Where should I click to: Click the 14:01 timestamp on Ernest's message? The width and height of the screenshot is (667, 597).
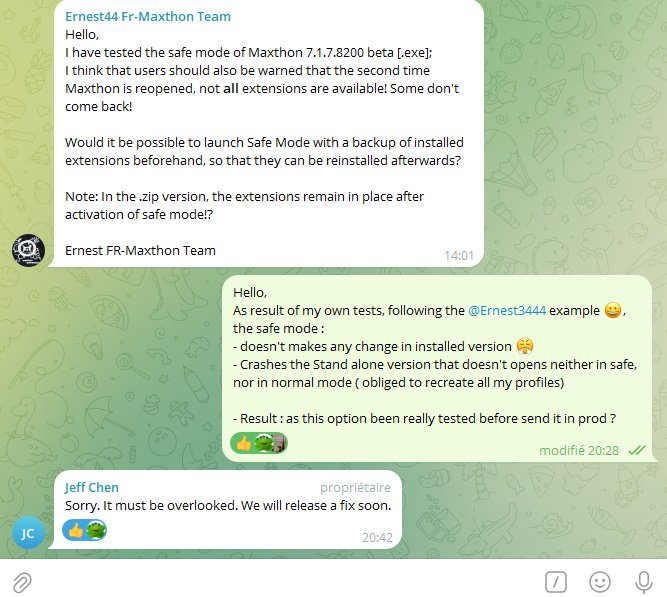coord(459,255)
